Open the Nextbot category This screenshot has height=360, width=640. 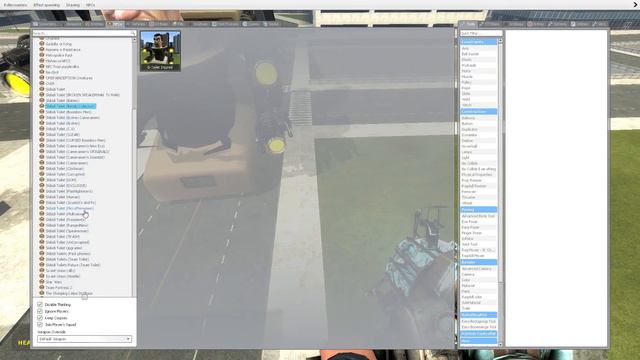[x=52, y=72]
